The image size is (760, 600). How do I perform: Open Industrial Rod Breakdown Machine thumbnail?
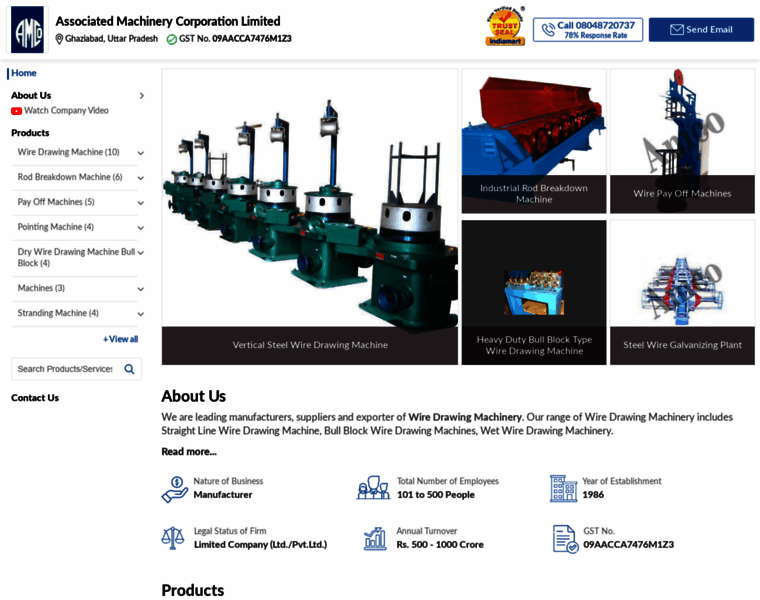tap(534, 141)
